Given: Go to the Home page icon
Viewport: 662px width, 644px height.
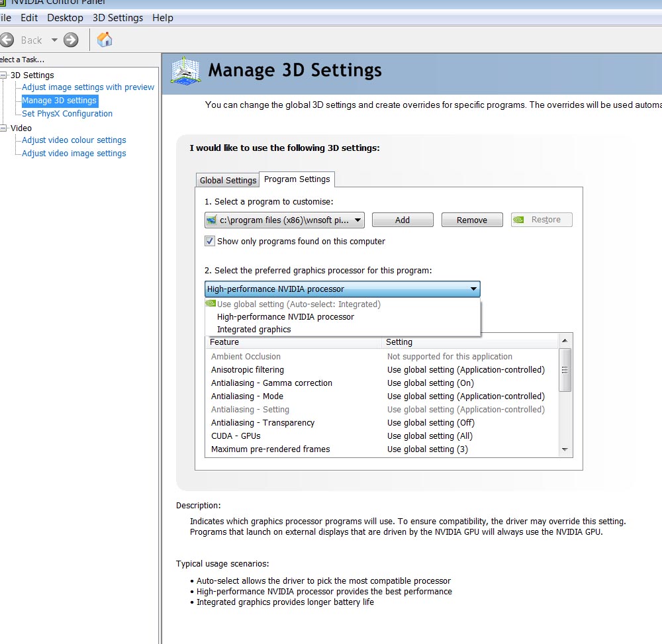Looking at the screenshot, I should (105, 40).
